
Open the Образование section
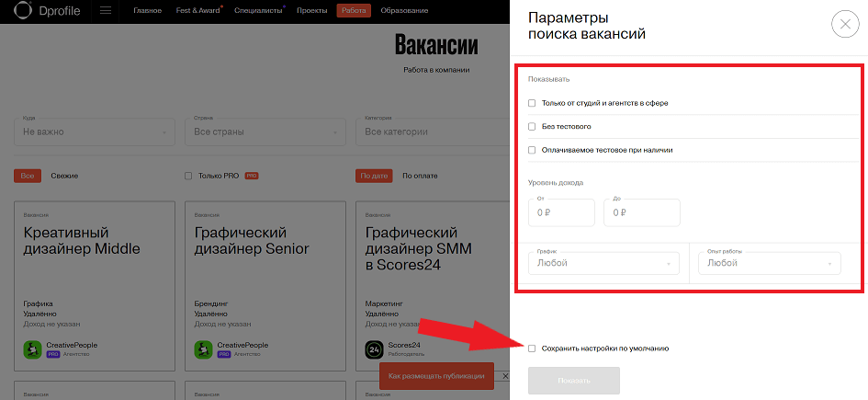[x=404, y=10]
